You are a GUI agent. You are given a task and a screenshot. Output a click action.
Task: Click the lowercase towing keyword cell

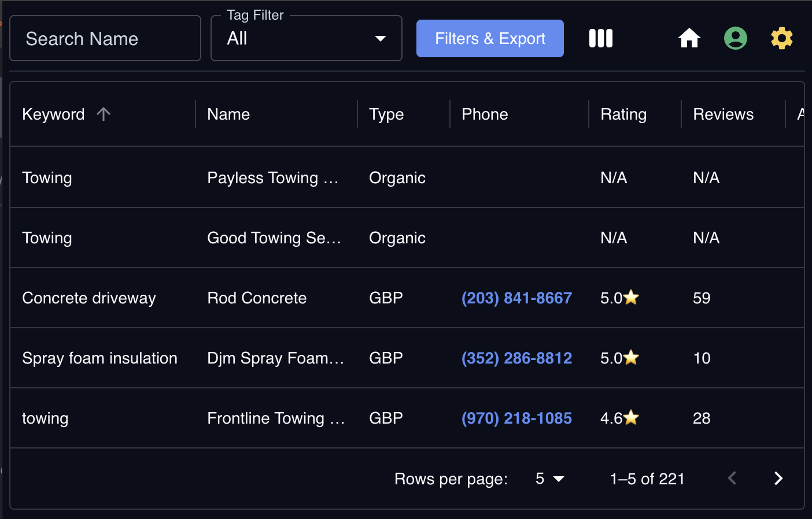coord(45,418)
